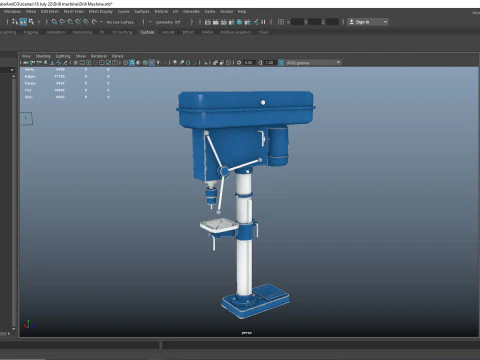The width and height of the screenshot is (480, 360).
Task: Open the live surface dropdown arrow
Action: click(x=101, y=22)
